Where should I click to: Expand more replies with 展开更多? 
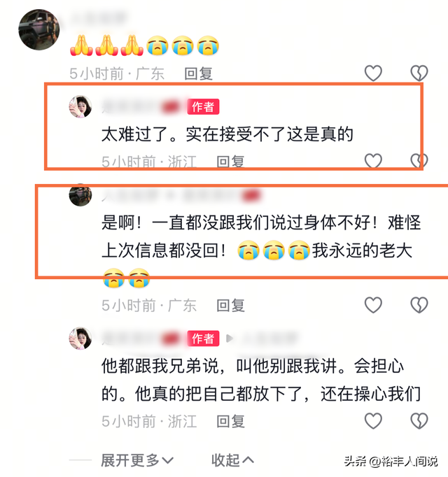(x=137, y=460)
